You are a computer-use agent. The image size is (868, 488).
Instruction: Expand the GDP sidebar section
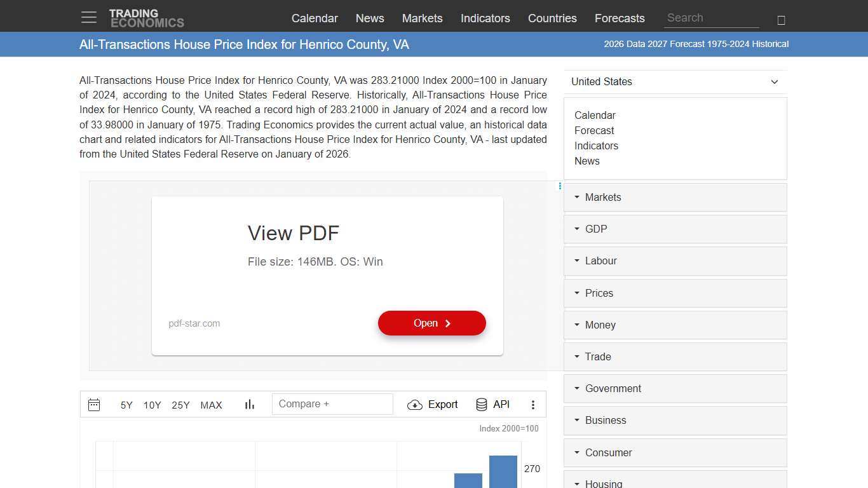[x=675, y=229]
